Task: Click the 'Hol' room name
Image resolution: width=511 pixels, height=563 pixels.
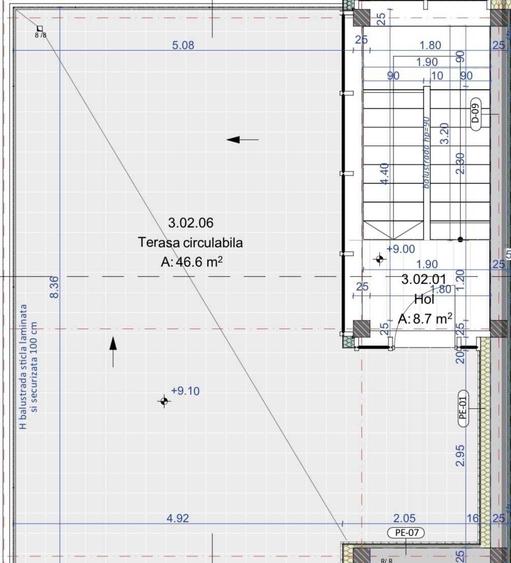Action: click(424, 299)
